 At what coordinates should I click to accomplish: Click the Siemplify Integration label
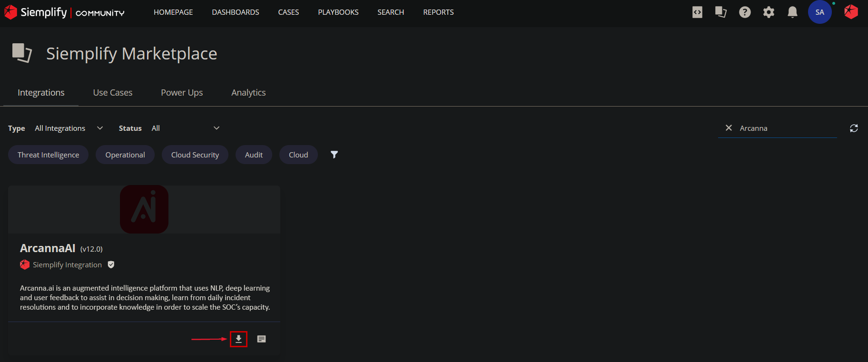[x=67, y=265]
